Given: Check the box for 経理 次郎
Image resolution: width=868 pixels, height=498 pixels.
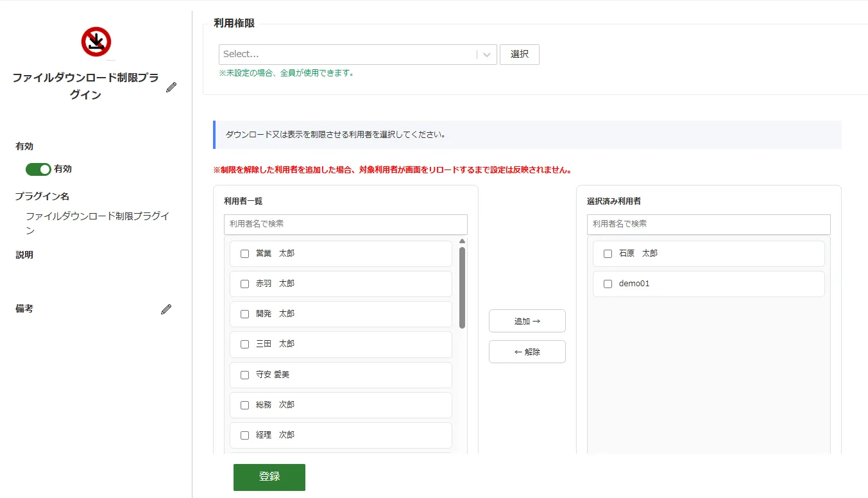Looking at the screenshot, I should 244,435.
